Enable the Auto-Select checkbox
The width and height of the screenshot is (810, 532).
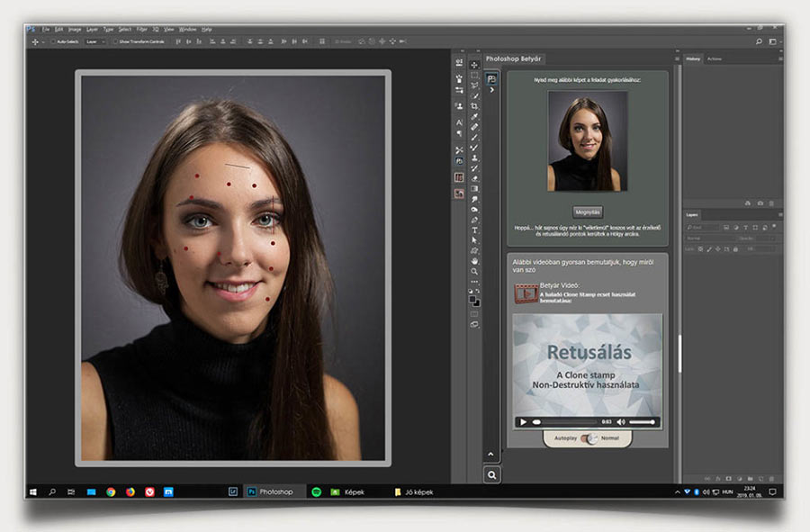52,41
